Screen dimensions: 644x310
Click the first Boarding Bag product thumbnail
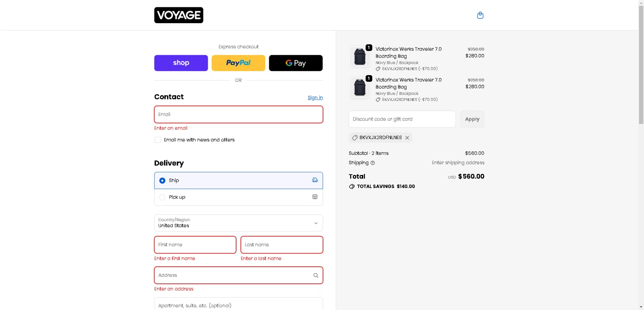360,57
